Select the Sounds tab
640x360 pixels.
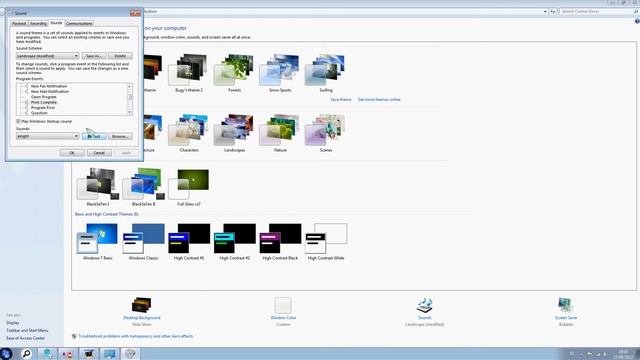pyautogui.click(x=56, y=23)
